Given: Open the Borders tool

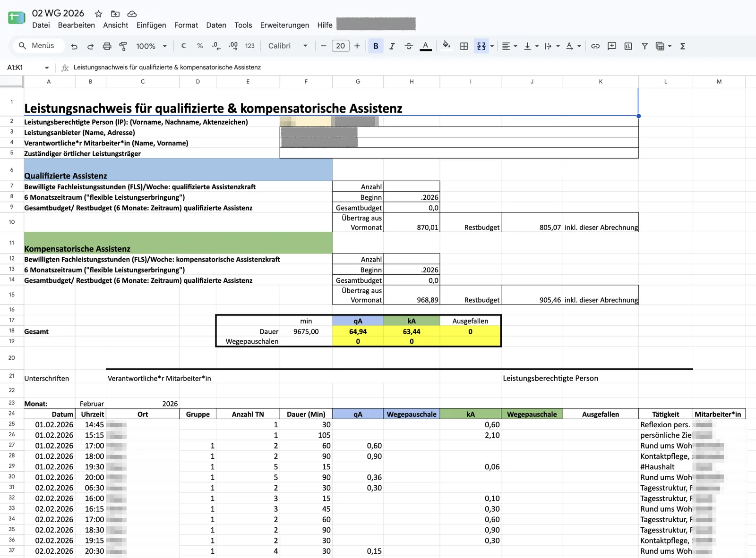Looking at the screenshot, I should coord(464,46).
